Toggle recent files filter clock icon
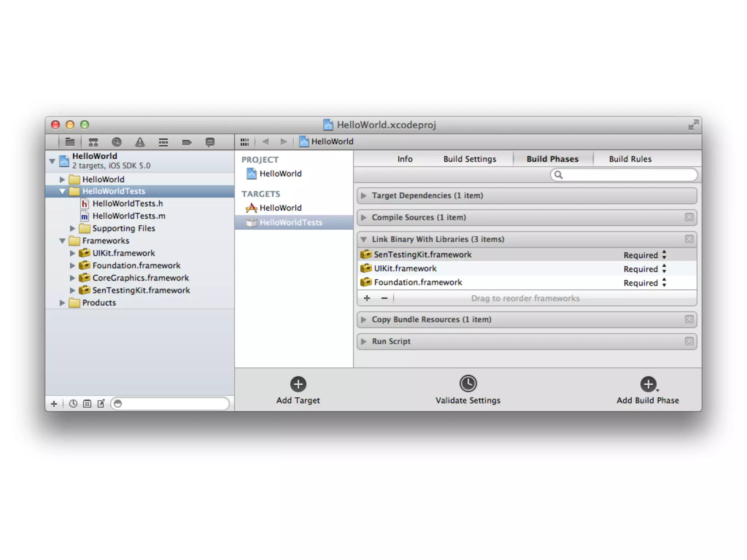The height and width of the screenshot is (560, 747). tap(73, 404)
